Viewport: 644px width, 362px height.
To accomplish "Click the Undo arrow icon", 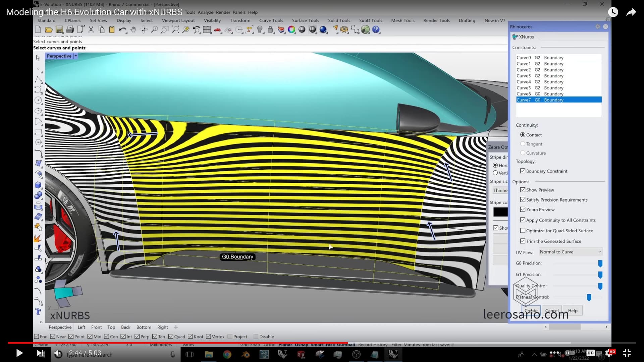I will 122,30.
